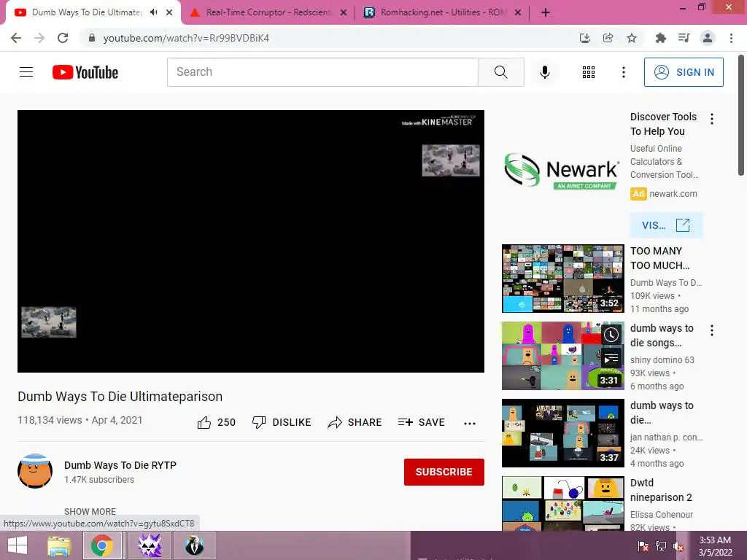
Task: SAVE the video to a playlist
Action: [421, 422]
